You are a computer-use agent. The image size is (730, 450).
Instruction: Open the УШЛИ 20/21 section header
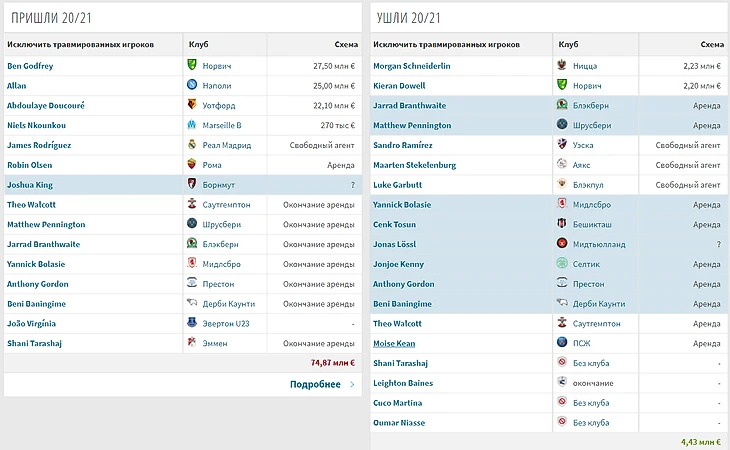pos(406,19)
